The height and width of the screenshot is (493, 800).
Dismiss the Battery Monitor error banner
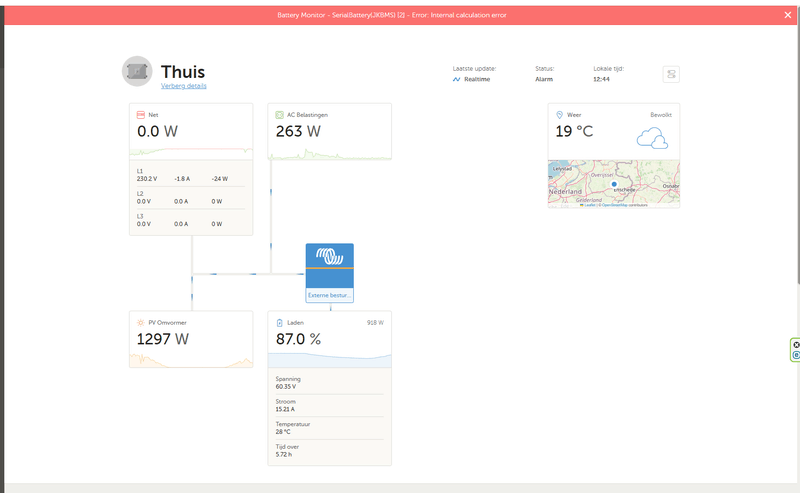[x=788, y=15]
